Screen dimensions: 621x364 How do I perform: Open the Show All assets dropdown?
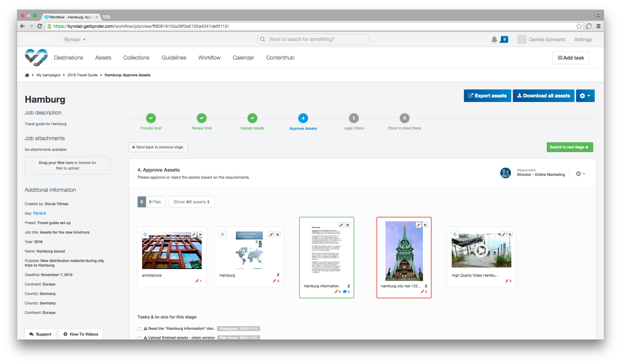point(192,202)
